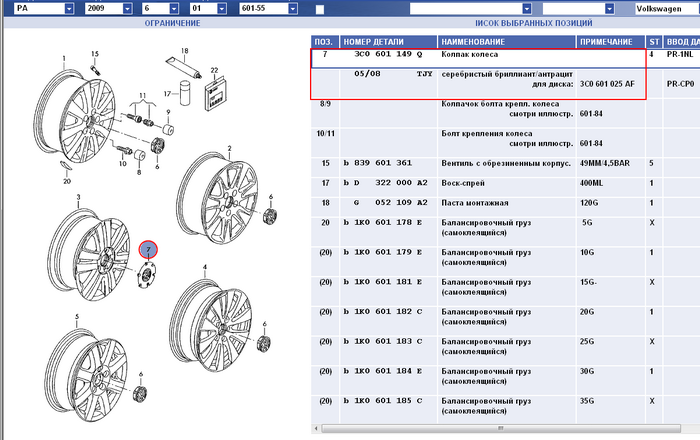The height and width of the screenshot is (440, 700).
Task: Click wheel callout number 3 in the diagram
Action: [x=78, y=197]
